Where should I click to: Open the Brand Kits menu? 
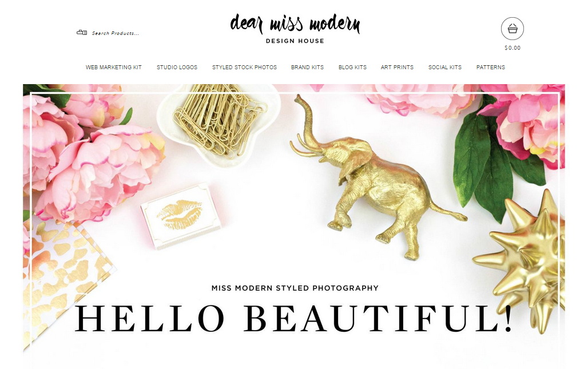[x=308, y=67]
